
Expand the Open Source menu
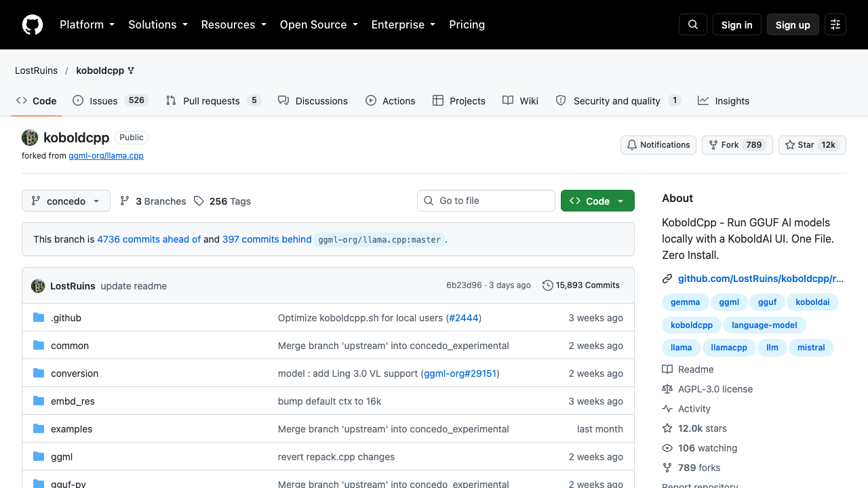(319, 24)
